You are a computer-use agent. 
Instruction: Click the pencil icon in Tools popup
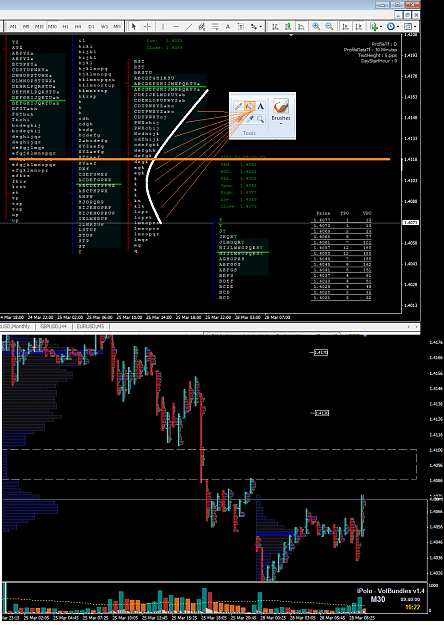[x=238, y=106]
